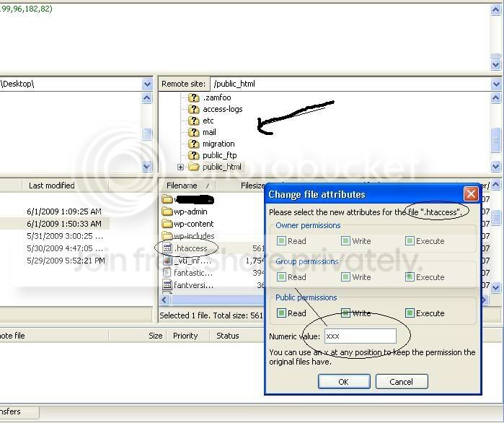Viewport: 504px width, 423px height.
Task: Toggle Public Execute permission checkbox
Action: [410, 313]
